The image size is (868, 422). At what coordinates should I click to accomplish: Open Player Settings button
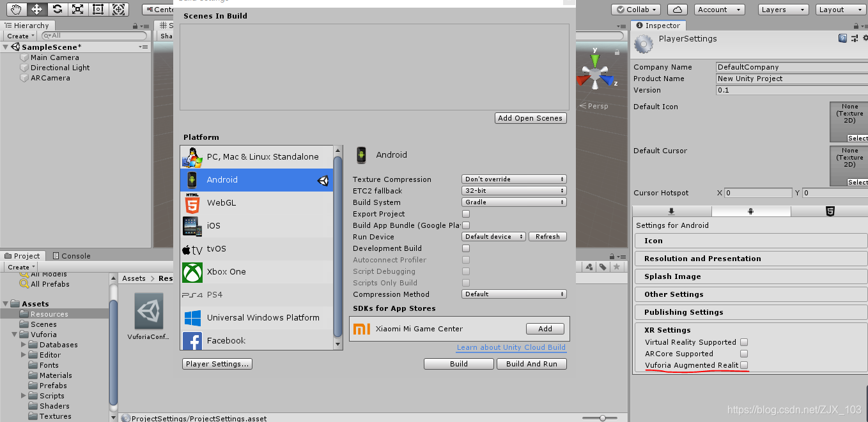[x=217, y=364]
